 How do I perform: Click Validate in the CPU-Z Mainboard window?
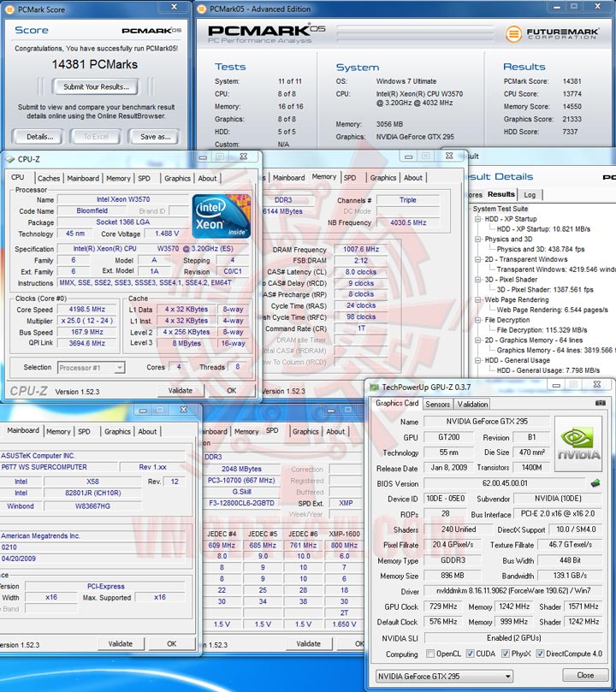pyautogui.click(x=121, y=644)
